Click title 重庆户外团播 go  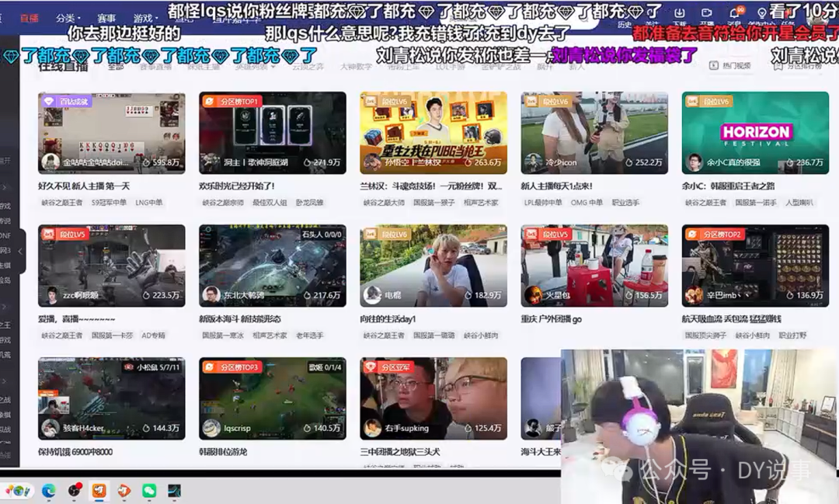[x=551, y=319]
